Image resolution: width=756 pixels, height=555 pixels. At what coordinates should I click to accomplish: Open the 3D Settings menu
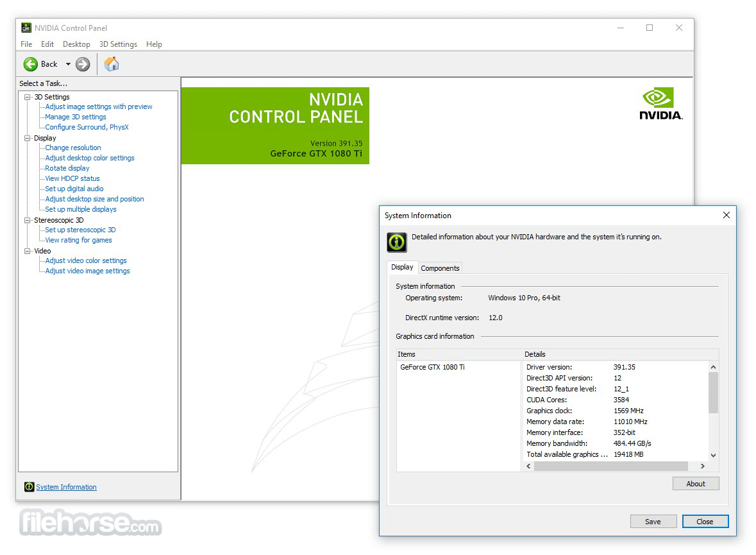tap(118, 44)
